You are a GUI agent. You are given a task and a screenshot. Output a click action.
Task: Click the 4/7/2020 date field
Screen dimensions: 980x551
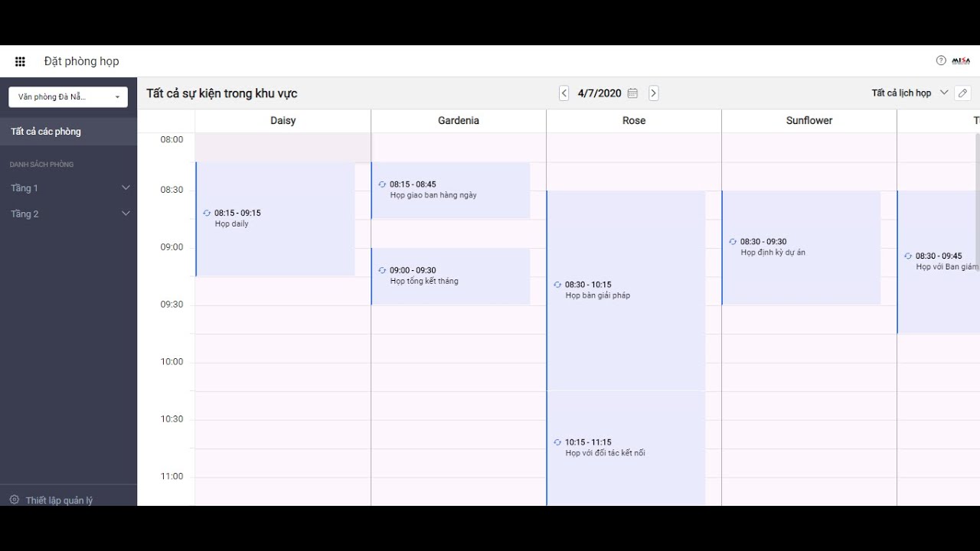pos(599,93)
